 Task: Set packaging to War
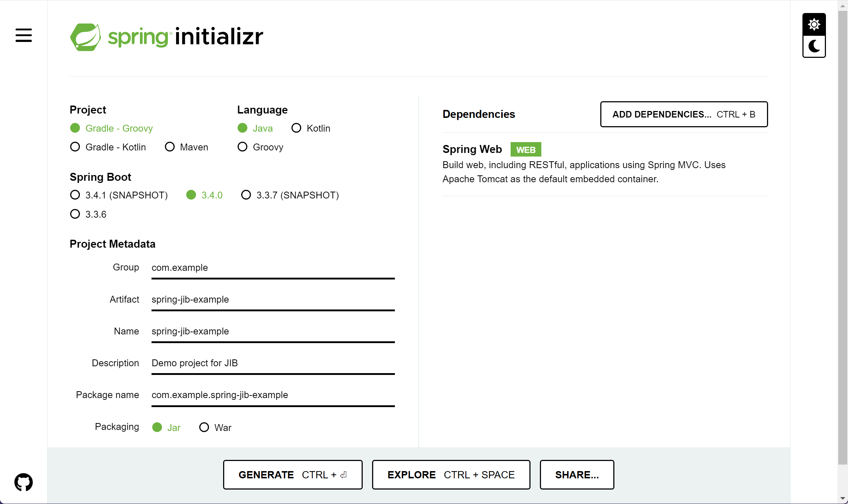click(x=216, y=428)
